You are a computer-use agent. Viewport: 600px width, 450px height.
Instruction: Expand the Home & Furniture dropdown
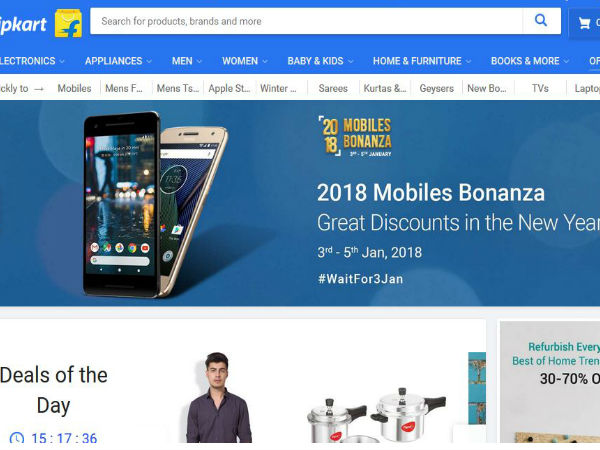[422, 61]
